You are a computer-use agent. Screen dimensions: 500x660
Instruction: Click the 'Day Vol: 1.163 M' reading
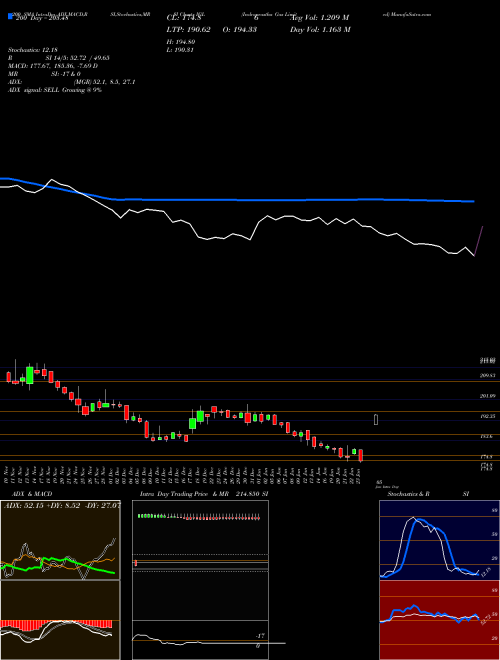[x=320, y=29]
